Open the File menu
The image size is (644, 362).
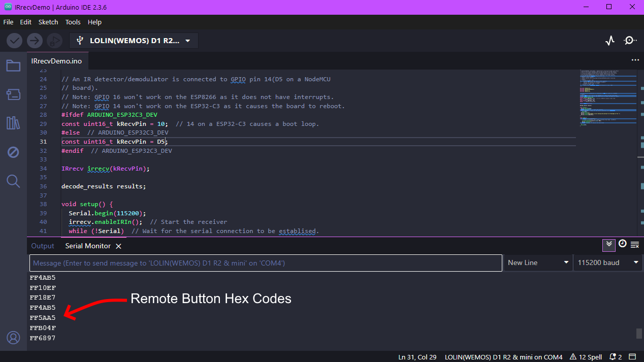(8, 22)
